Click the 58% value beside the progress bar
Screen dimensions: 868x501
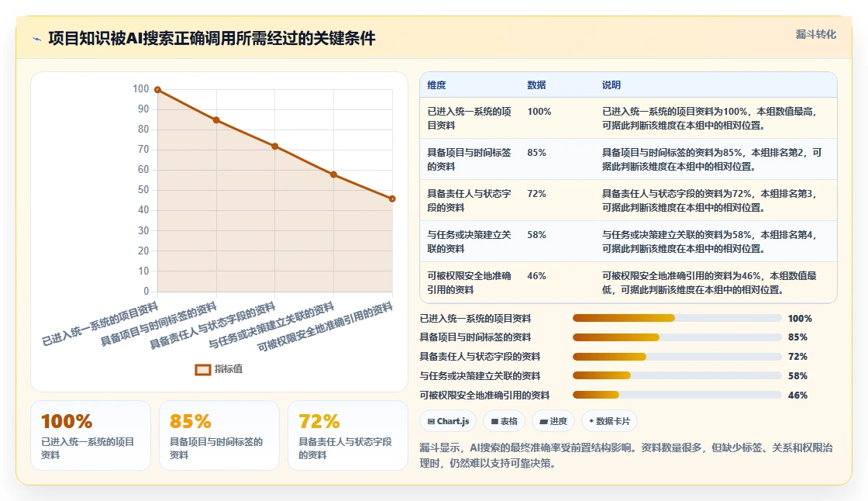pos(797,376)
